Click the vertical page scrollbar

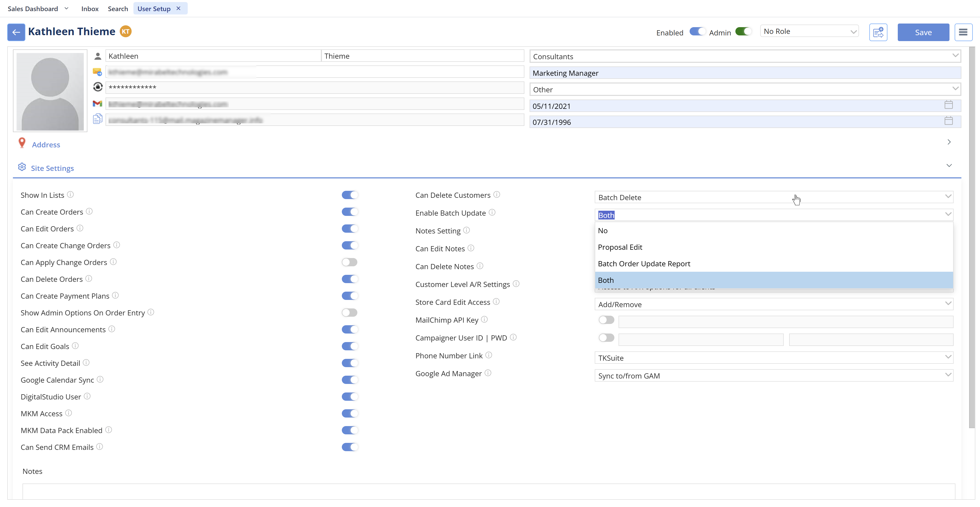pos(972,238)
